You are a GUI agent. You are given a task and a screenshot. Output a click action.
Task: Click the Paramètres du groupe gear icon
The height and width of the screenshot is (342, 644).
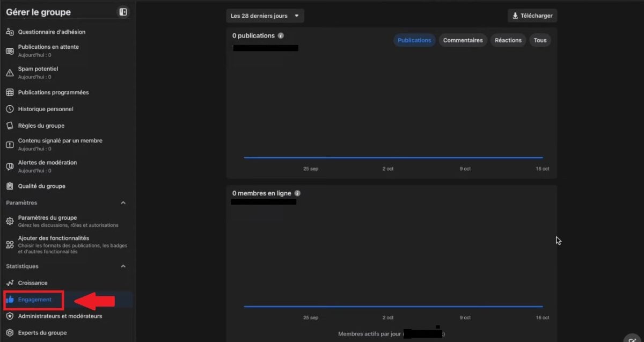pyautogui.click(x=10, y=221)
